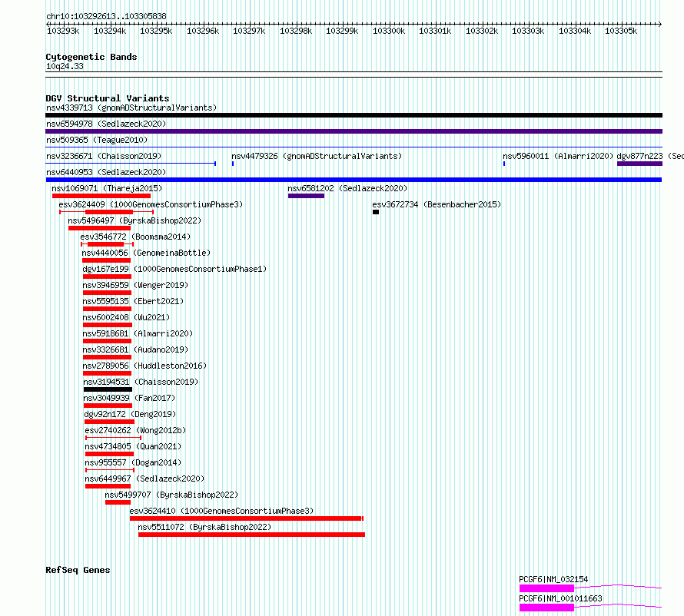Open variant esv3624410 1000GenomesConsortiumPhase3 label
Image resolution: width=684 pixels, height=616 pixels.
(x=221, y=511)
